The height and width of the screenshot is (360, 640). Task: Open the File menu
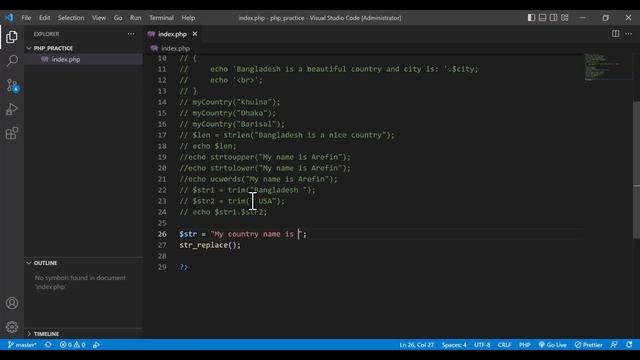[26, 18]
